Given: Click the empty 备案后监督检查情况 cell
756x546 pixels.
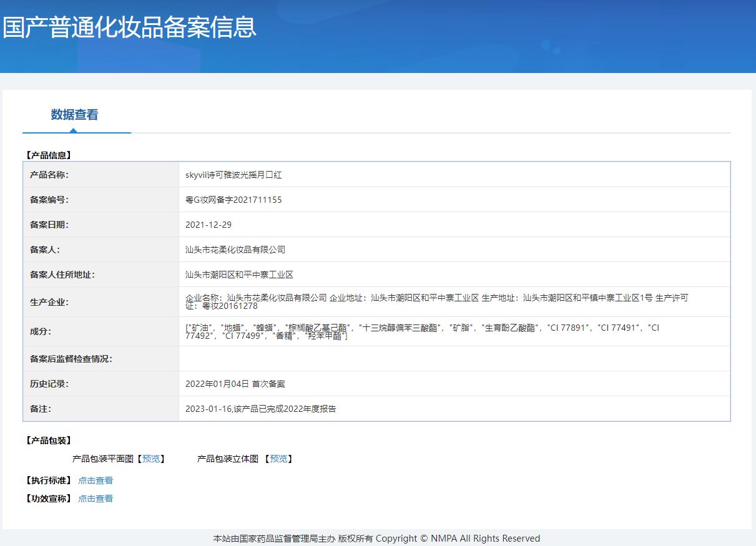Looking at the screenshot, I should 454,359.
